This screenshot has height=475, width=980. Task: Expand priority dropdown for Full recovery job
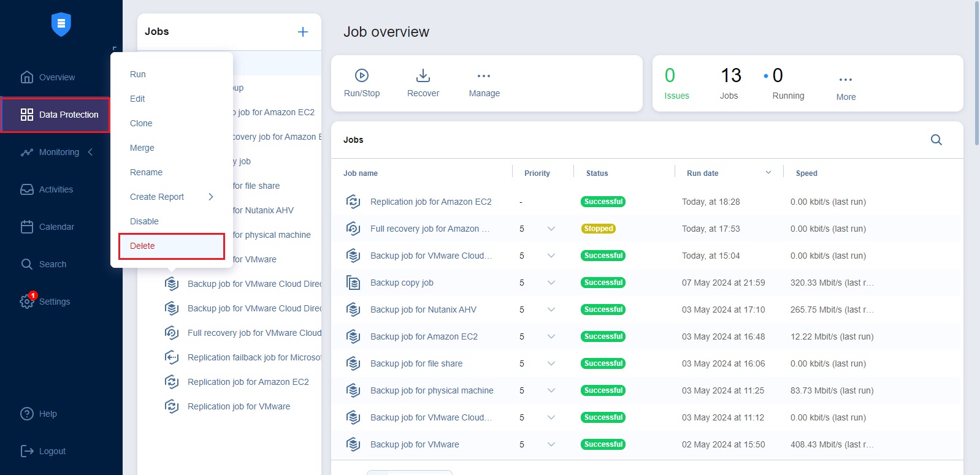point(551,229)
